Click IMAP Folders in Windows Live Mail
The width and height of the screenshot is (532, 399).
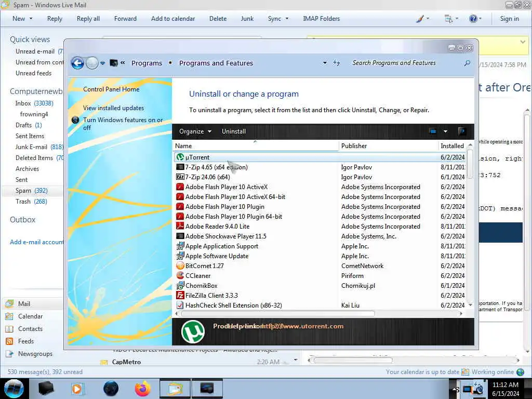(321, 19)
